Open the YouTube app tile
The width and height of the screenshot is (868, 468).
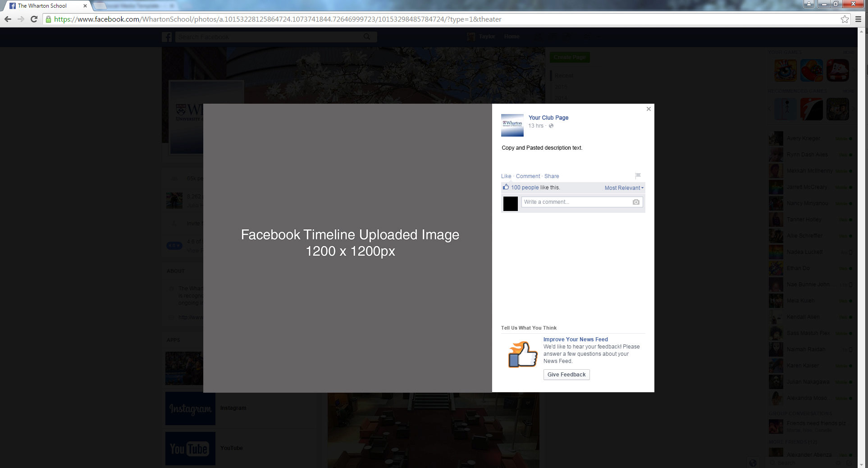click(x=190, y=449)
